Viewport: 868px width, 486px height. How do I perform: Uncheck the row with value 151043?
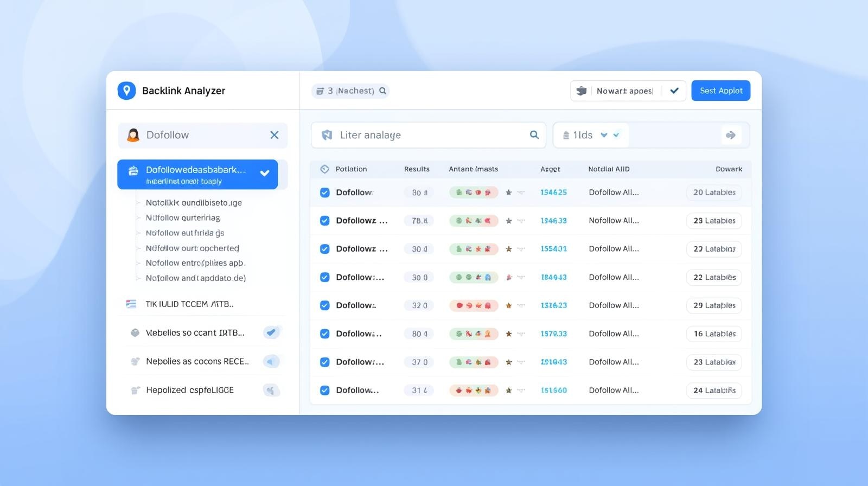[x=324, y=362]
